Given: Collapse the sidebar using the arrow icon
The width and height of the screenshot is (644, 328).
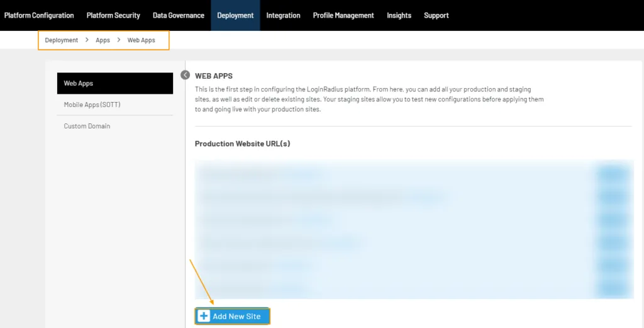Looking at the screenshot, I should click(185, 75).
